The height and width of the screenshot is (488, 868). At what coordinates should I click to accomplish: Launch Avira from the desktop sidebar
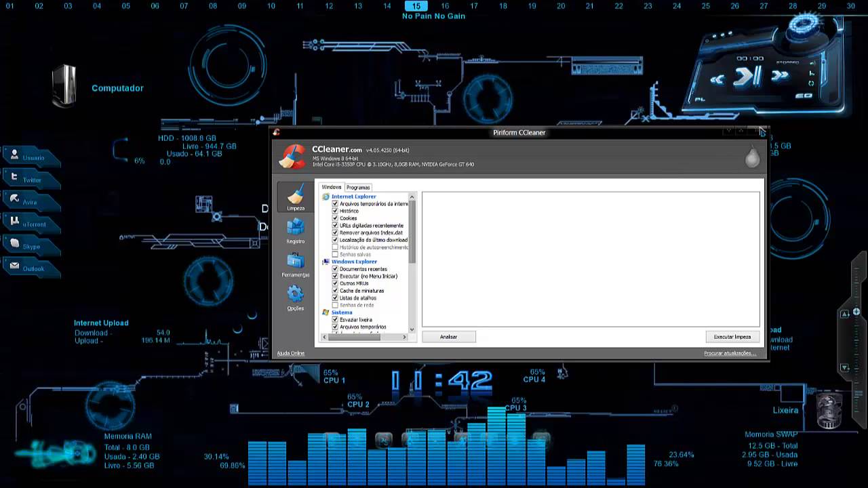coord(32,201)
